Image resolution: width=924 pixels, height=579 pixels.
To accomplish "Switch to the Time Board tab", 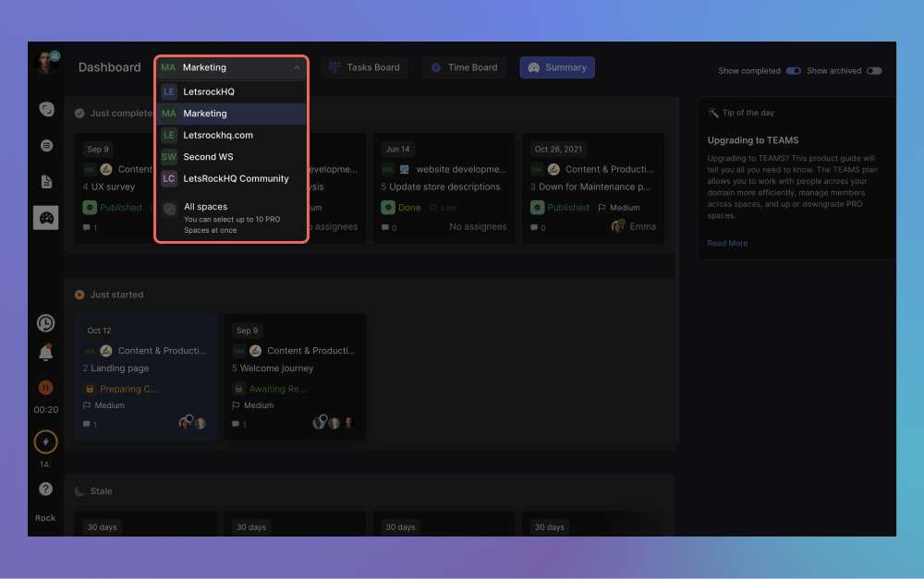I will [x=465, y=67].
